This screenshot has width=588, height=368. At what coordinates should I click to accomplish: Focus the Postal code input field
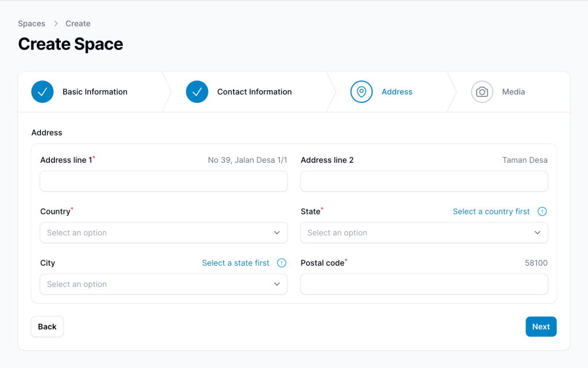click(x=424, y=284)
